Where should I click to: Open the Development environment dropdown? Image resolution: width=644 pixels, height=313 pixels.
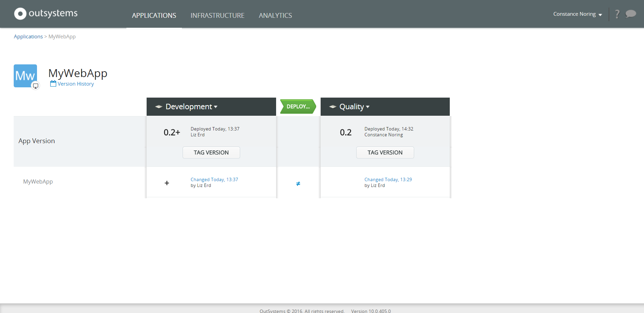click(x=216, y=107)
